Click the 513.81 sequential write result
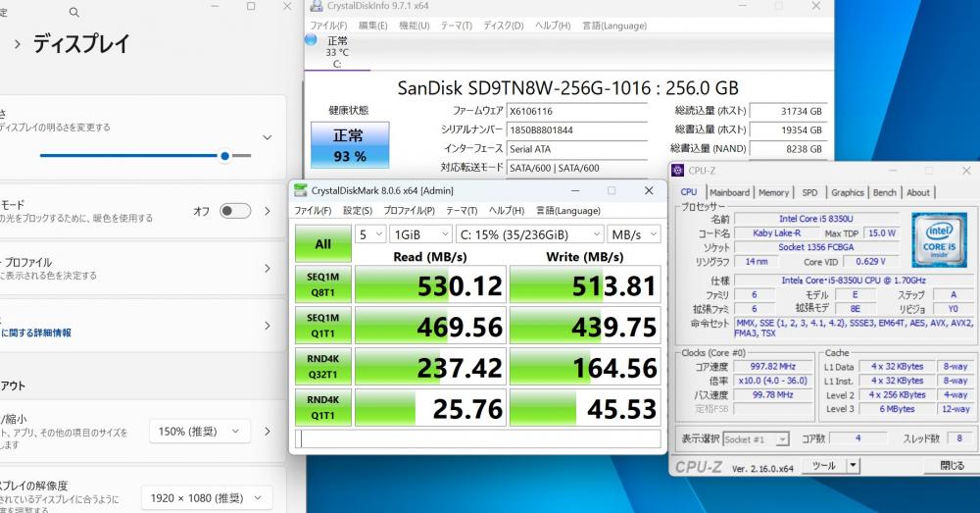980x513 pixels. [x=585, y=284]
